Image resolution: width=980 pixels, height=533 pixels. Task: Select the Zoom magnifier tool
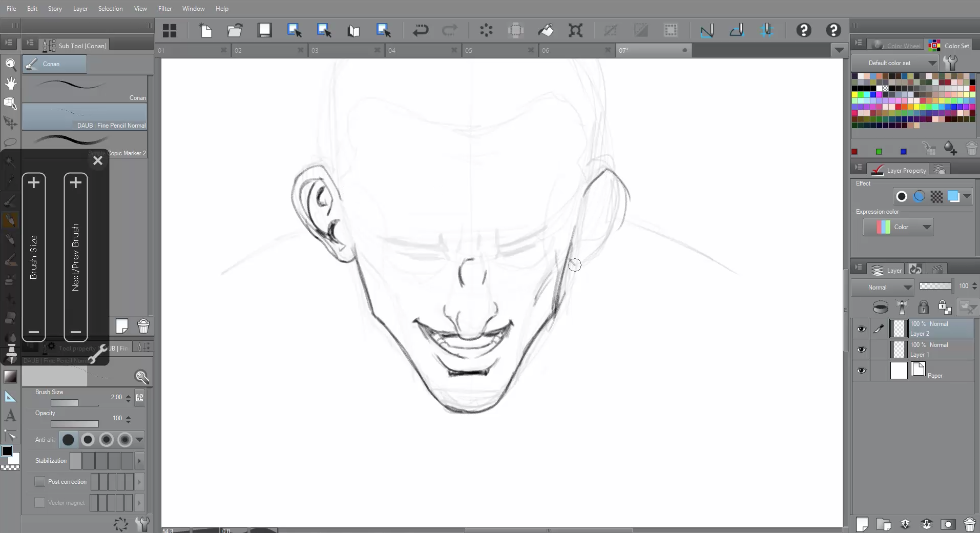point(10,64)
